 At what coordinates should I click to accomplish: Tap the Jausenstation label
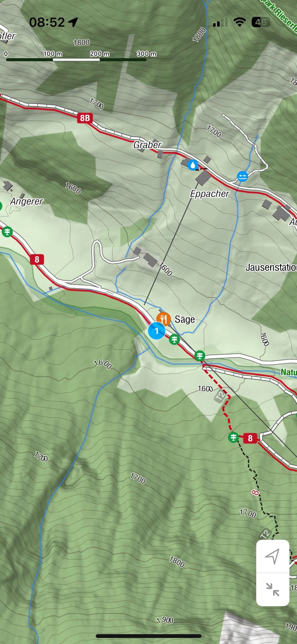pos(271,267)
